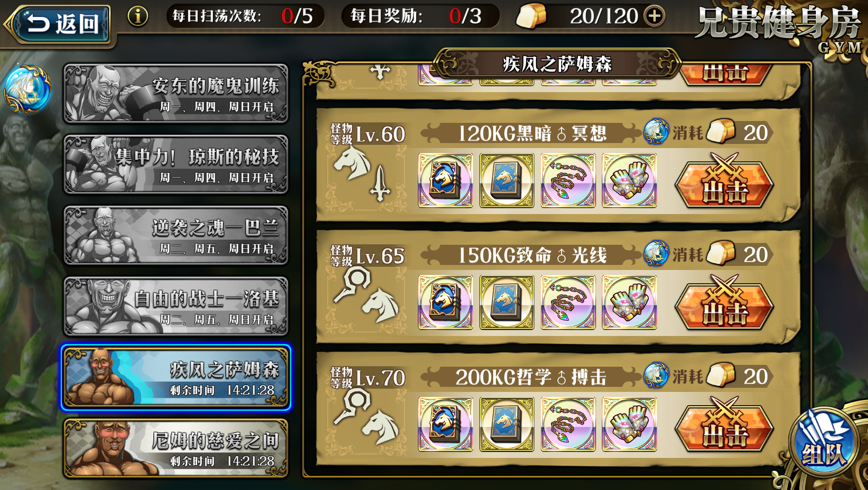Click the info icon beside 返回
The image size is (868, 490).
tap(137, 17)
